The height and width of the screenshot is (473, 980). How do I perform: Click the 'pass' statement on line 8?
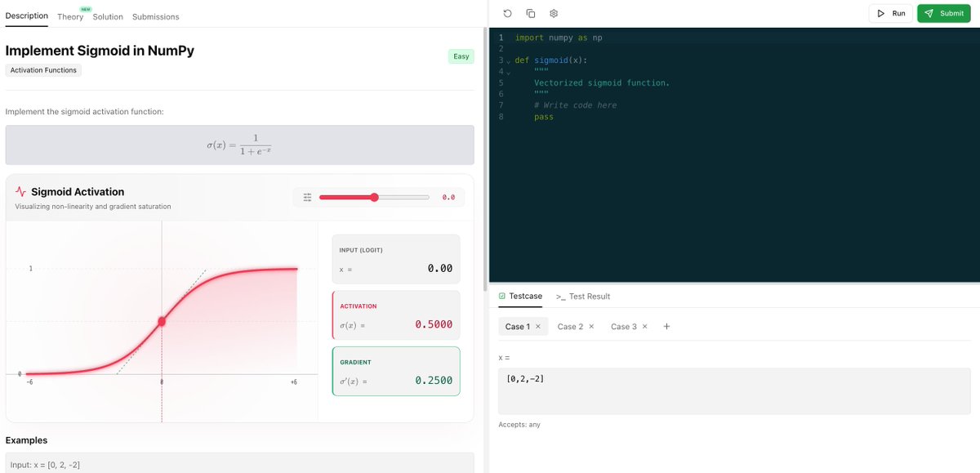coord(544,117)
